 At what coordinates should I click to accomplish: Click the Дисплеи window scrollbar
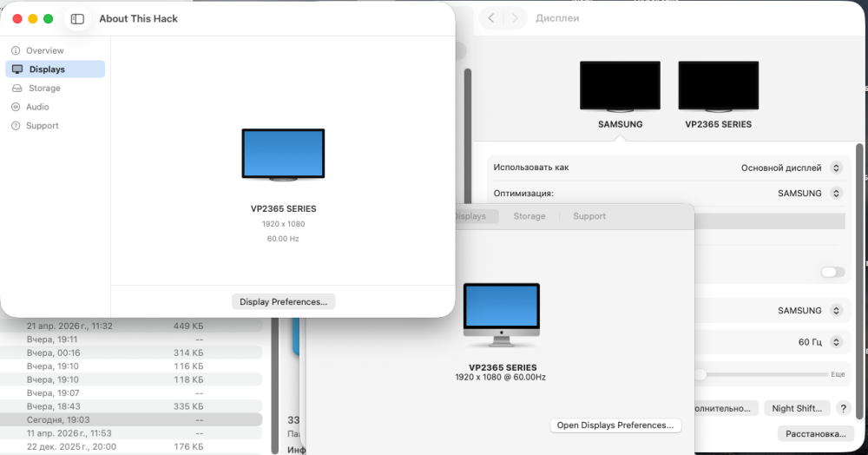click(859, 281)
